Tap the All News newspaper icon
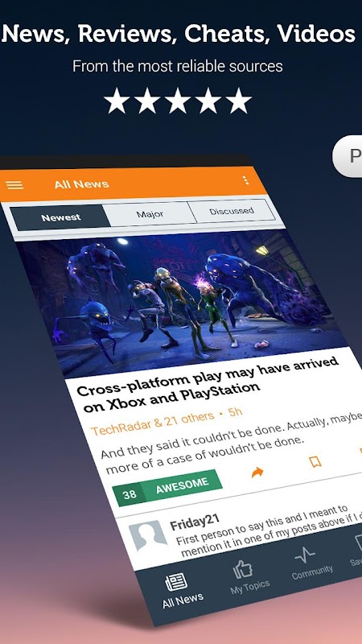The width and height of the screenshot is (362, 644). tap(176, 582)
